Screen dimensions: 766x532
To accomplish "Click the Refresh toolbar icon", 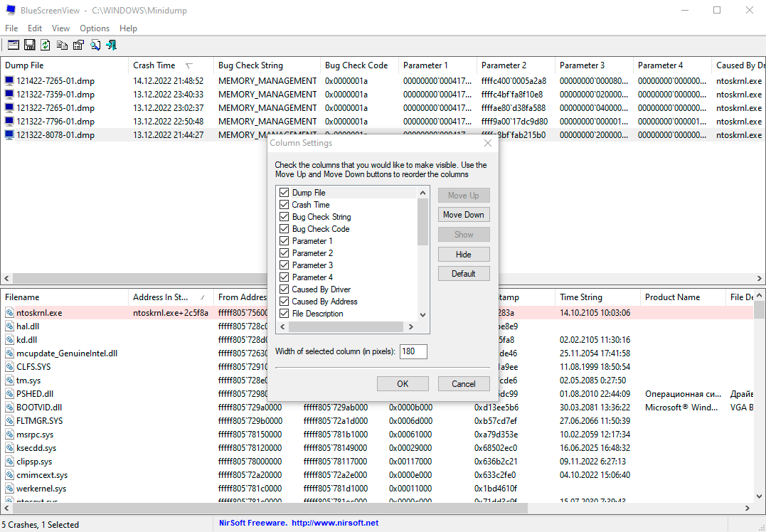I will tap(46, 45).
